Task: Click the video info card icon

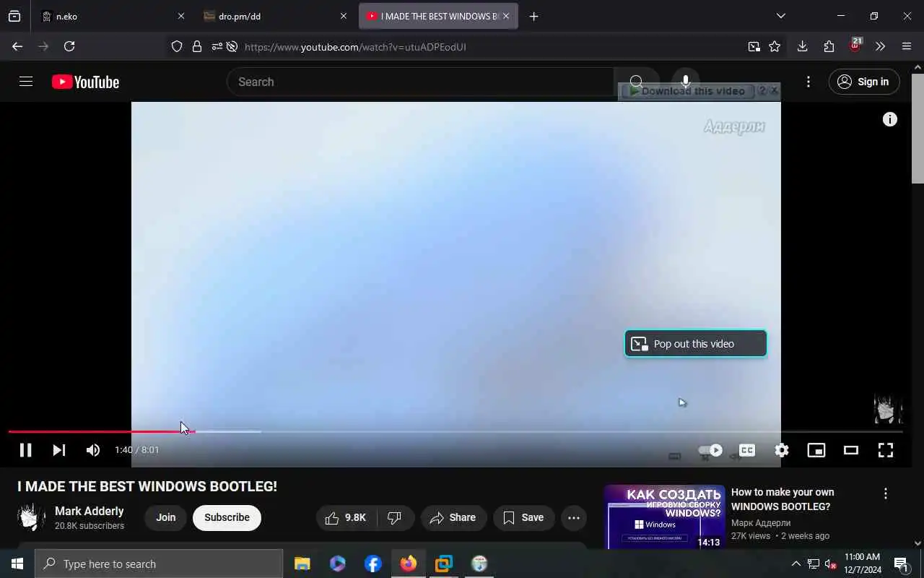Action: pos(890,119)
